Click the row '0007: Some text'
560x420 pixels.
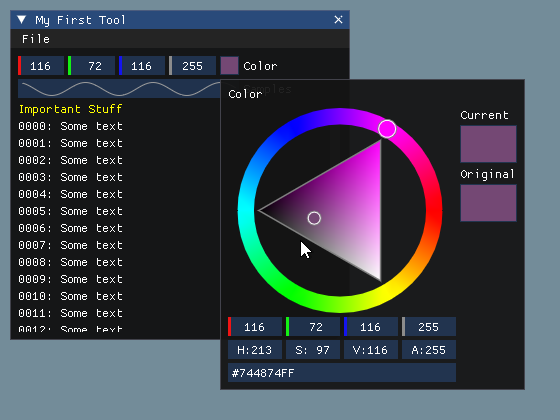[x=70, y=245]
